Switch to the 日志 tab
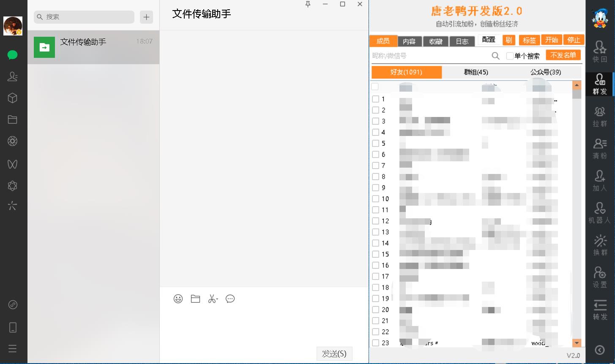Screen dimensions: 615x364 click(462, 41)
